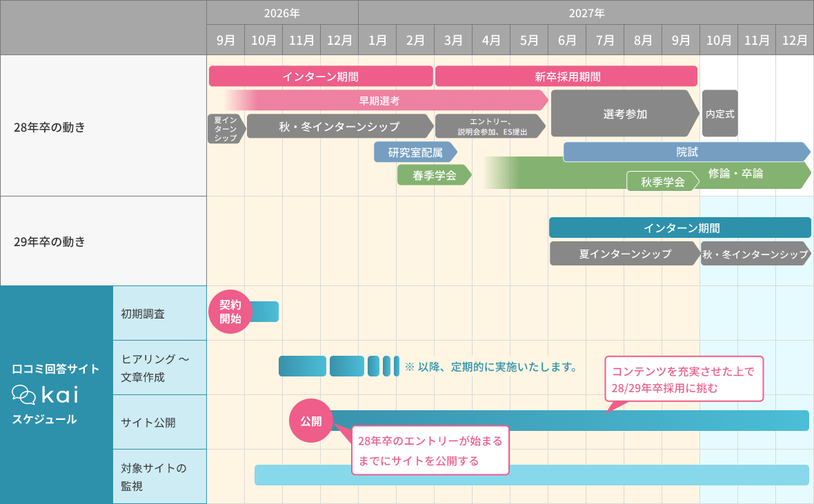Select the 新卒採用期間 pink bar
Viewport: 814px width, 504px height.
[x=566, y=77]
